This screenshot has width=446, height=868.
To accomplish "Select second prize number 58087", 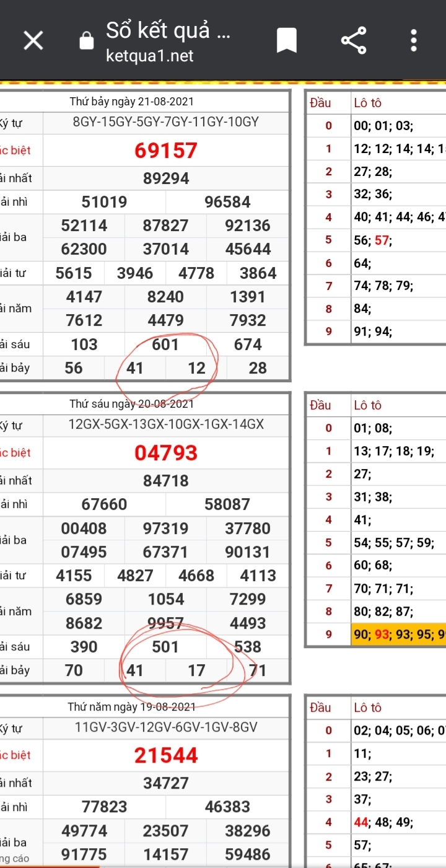I will tap(227, 504).
